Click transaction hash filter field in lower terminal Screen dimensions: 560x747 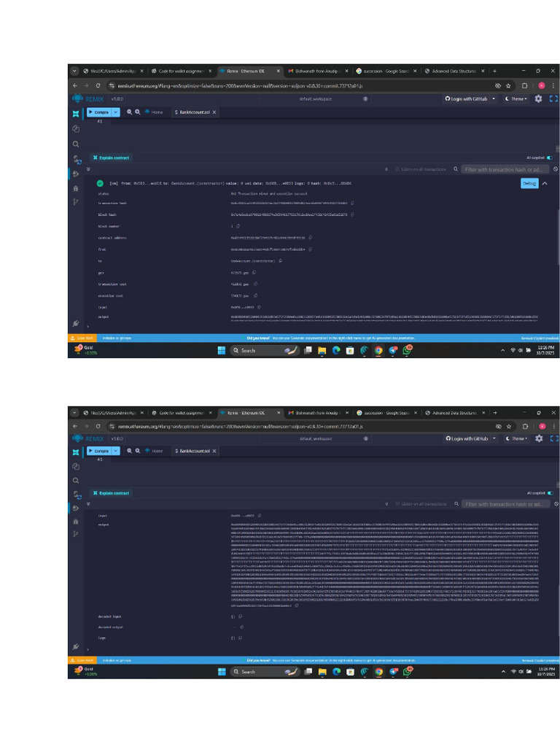click(505, 504)
